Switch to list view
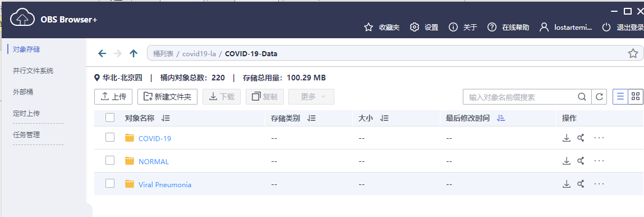The image size is (644, 217). pos(620,97)
